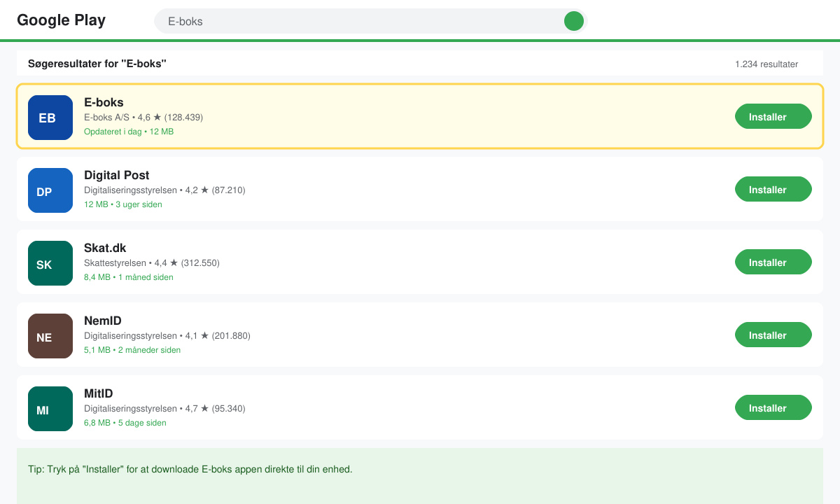Click the green search button in search bar

click(x=574, y=21)
